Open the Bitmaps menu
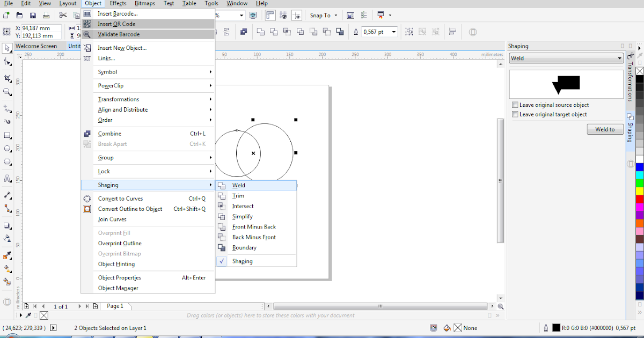 coord(144,3)
